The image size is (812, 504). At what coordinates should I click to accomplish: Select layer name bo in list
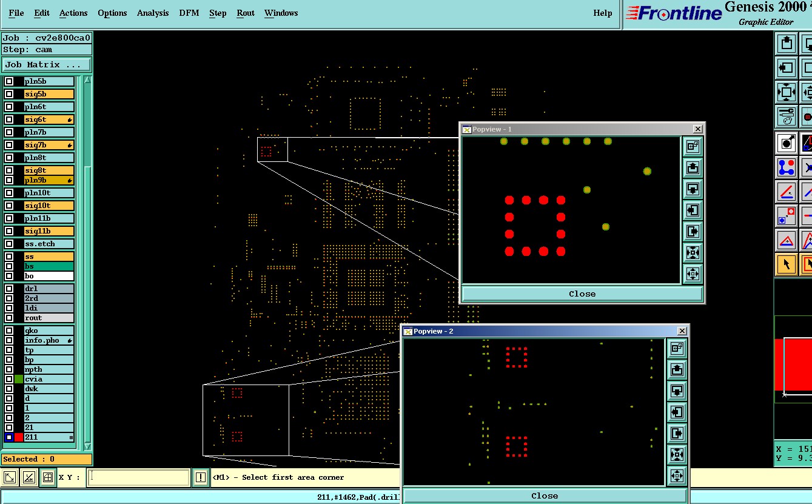tap(49, 276)
